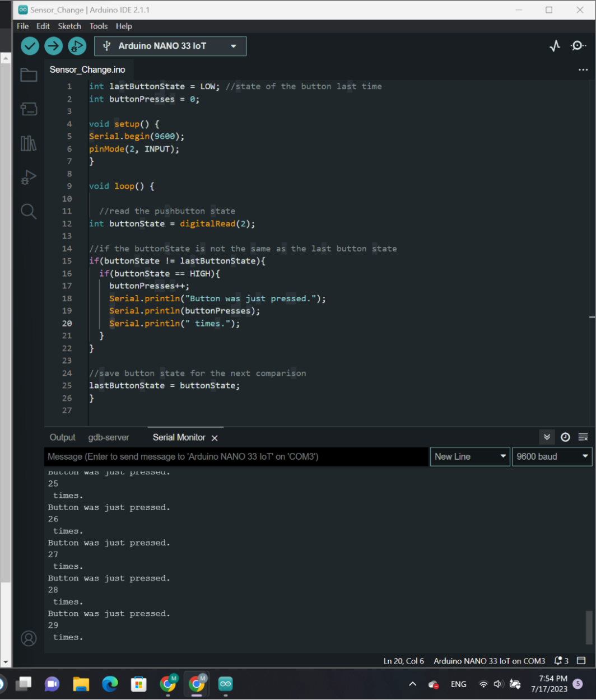Click the void loop() line

122,186
